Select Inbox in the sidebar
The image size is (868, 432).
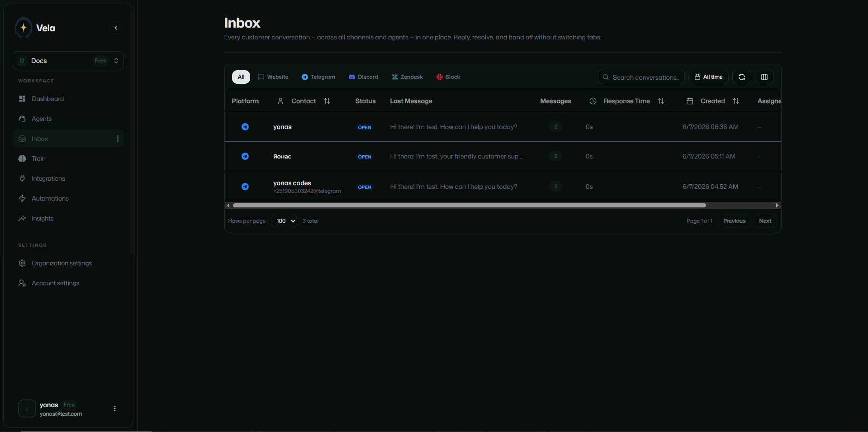pyautogui.click(x=68, y=139)
